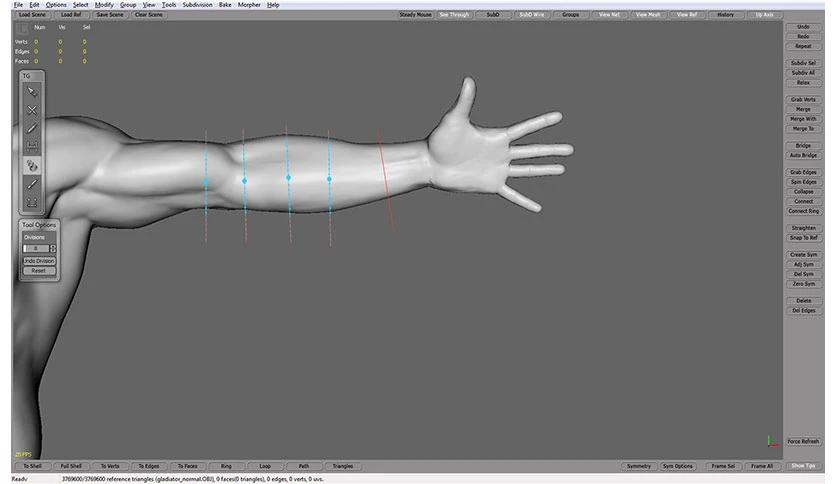Click Connect Ring button

click(x=803, y=212)
